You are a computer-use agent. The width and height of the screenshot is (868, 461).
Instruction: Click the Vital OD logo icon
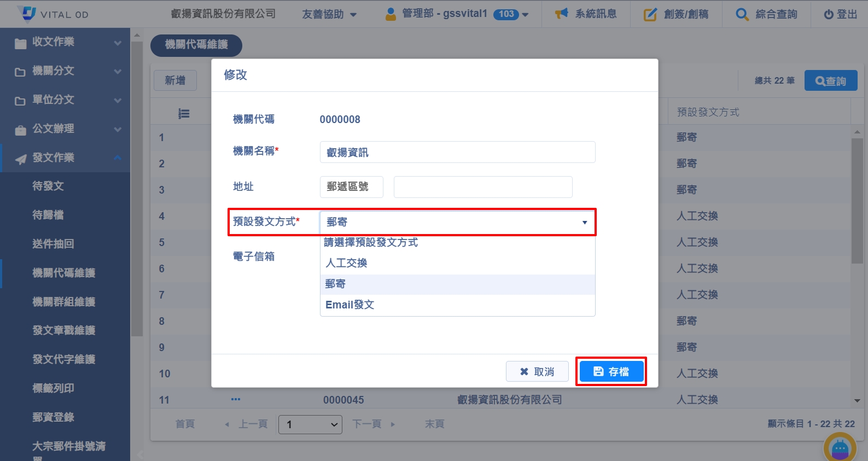[26, 14]
